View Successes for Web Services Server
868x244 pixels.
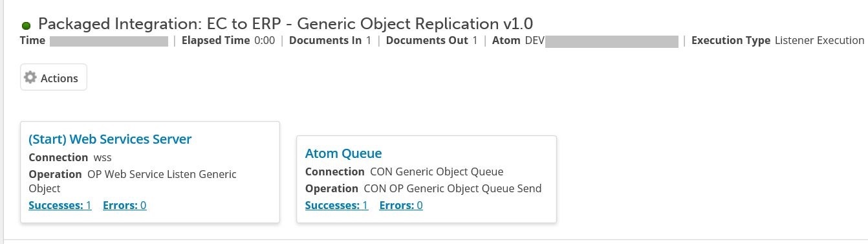[60, 205]
